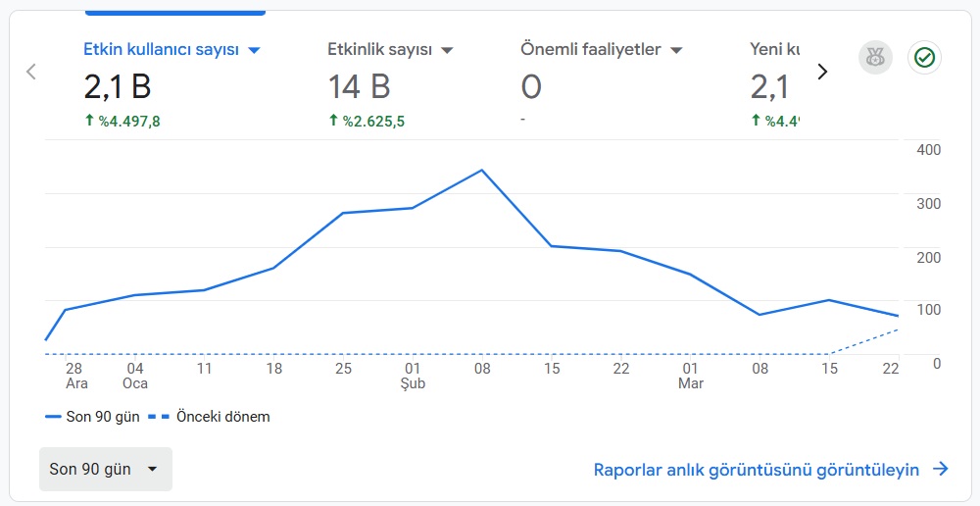Click the Önceki dönem legend entry
980x506 pixels.
[210, 417]
